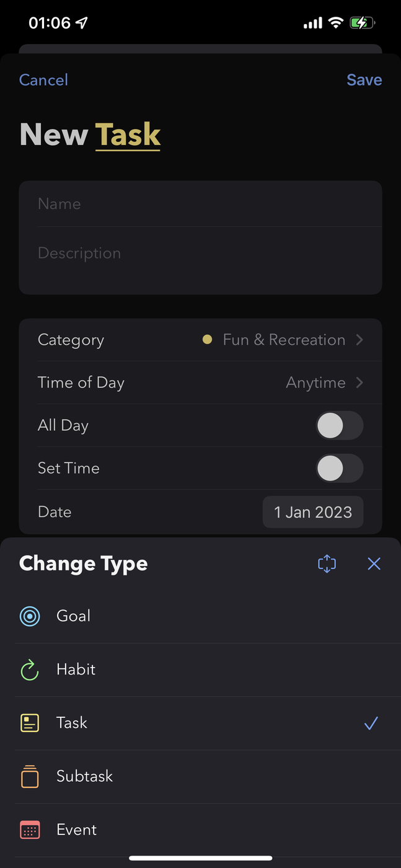The height and width of the screenshot is (868, 401).
Task: Tap the expand sheet icon beside Change Type
Action: pyautogui.click(x=327, y=564)
